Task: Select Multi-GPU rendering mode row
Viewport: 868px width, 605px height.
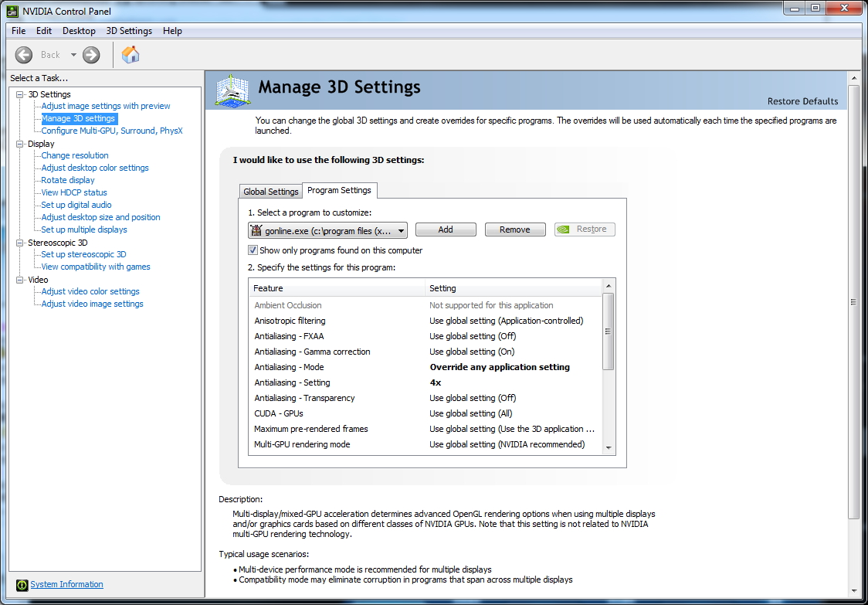Action: pyautogui.click(x=425, y=445)
